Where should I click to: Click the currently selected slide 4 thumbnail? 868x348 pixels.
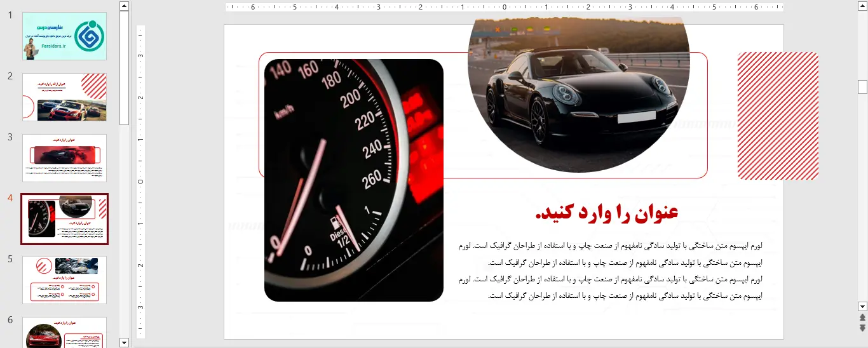pos(64,219)
